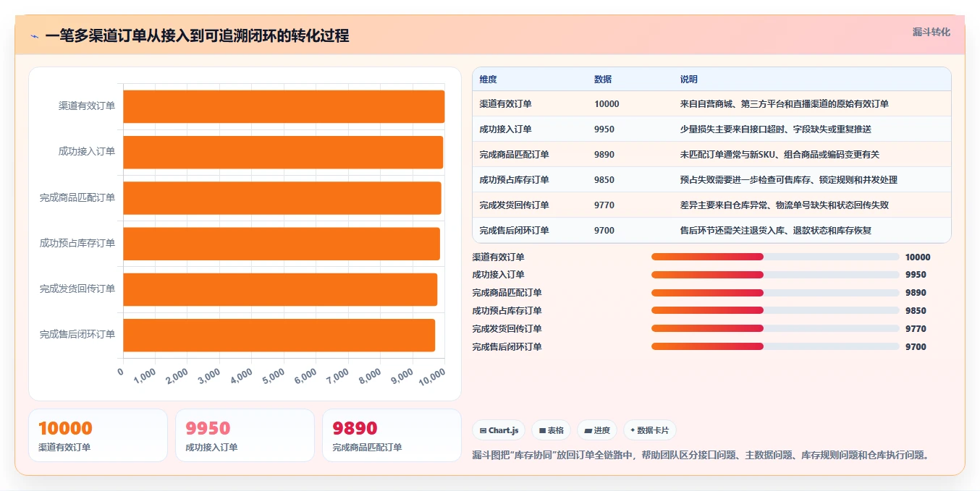Click chart axis label 1,000
Viewport: 980px width, 491px height.
[145, 376]
